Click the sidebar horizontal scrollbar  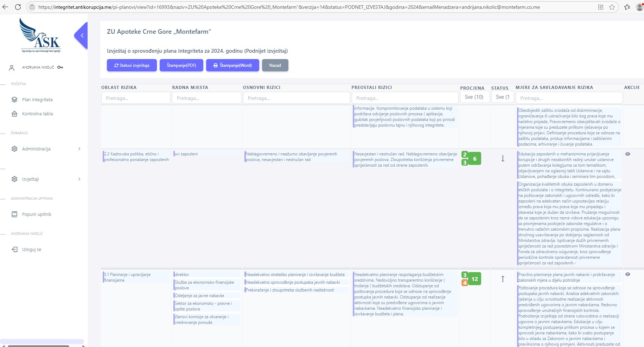(x=38, y=346)
